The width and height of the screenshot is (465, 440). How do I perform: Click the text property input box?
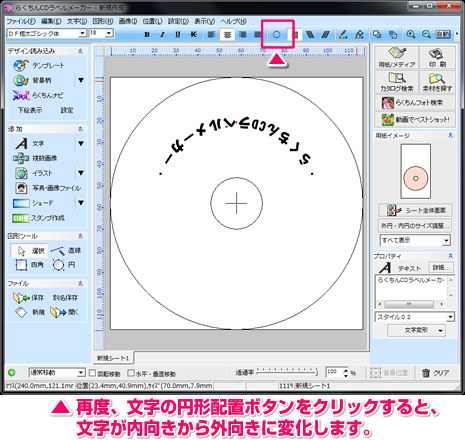coord(411,287)
